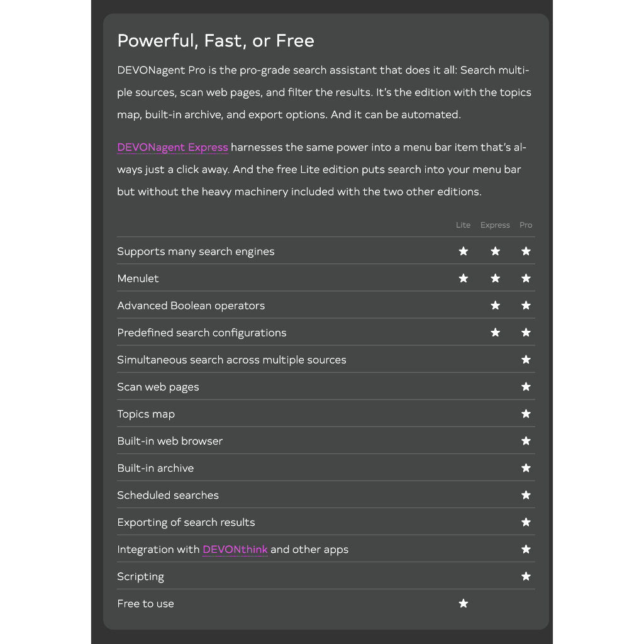Click the star in the Scripting row
644x644 pixels.
(526, 576)
